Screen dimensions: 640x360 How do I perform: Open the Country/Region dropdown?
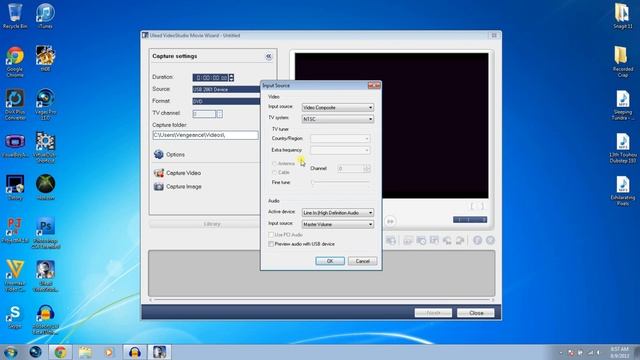(x=340, y=138)
